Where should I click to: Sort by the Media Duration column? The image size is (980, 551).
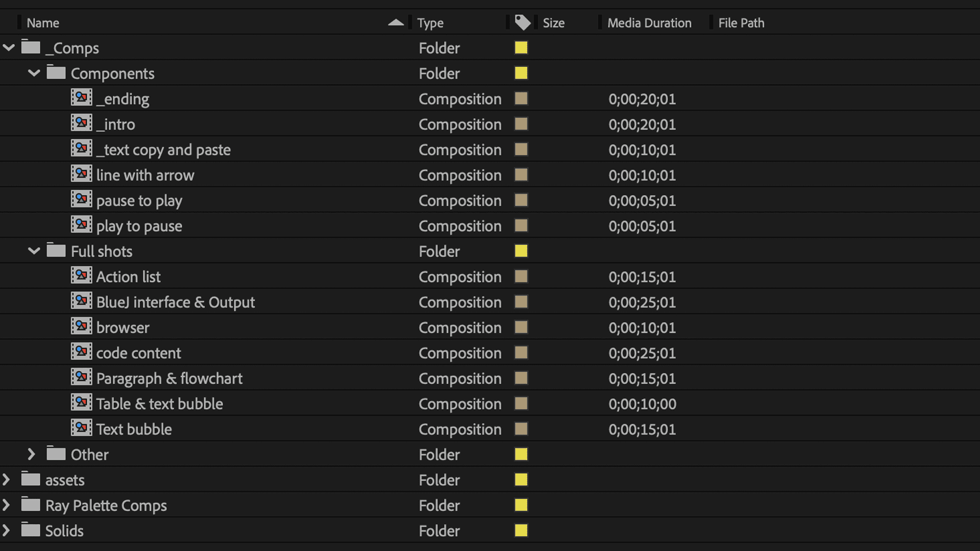click(x=649, y=23)
